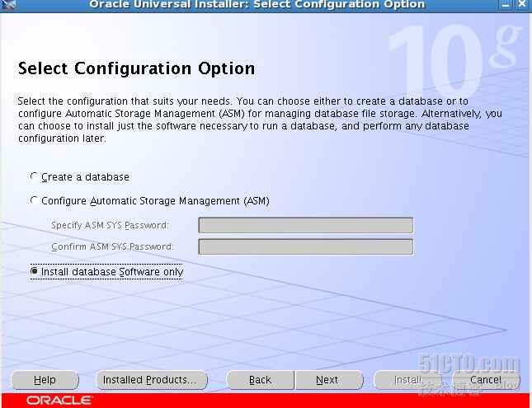Click the Specify ASM SYS Password field

[306, 226]
